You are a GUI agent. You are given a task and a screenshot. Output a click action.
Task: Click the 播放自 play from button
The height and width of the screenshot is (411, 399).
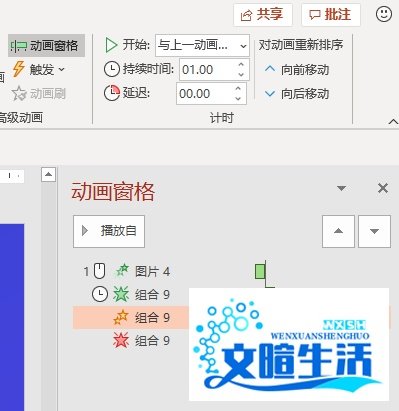click(x=109, y=231)
